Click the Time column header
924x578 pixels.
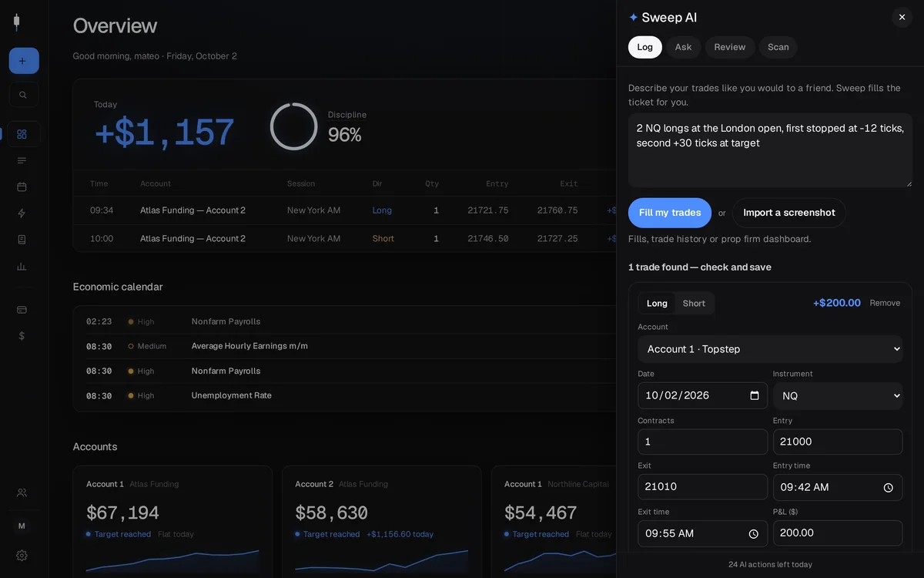point(99,183)
